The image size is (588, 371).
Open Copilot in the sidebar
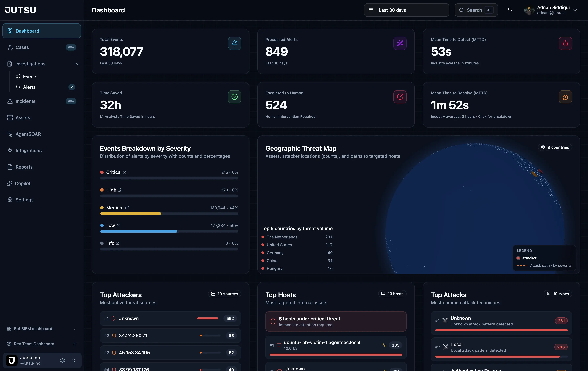point(42,183)
